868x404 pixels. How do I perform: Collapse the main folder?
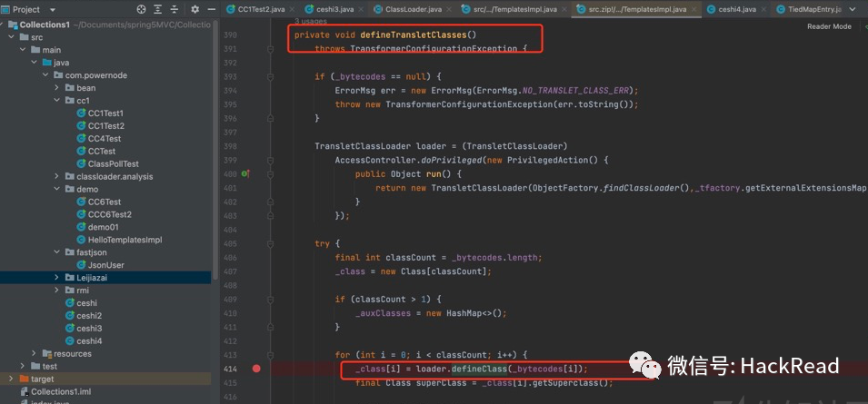23,50
